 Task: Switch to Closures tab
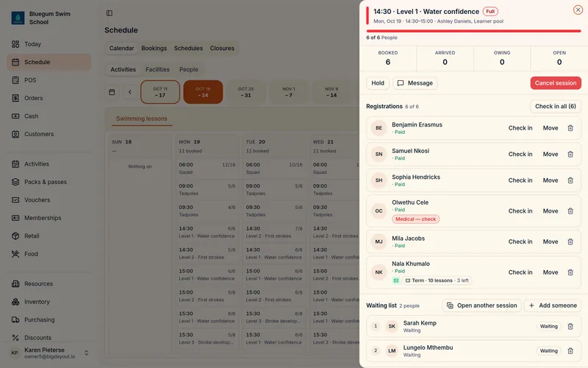pos(222,48)
